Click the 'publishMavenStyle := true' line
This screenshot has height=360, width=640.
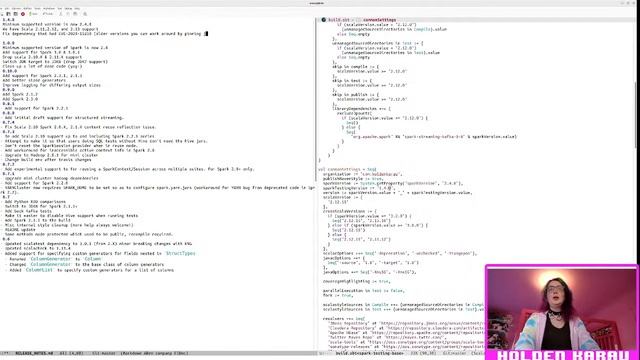[x=353, y=178]
